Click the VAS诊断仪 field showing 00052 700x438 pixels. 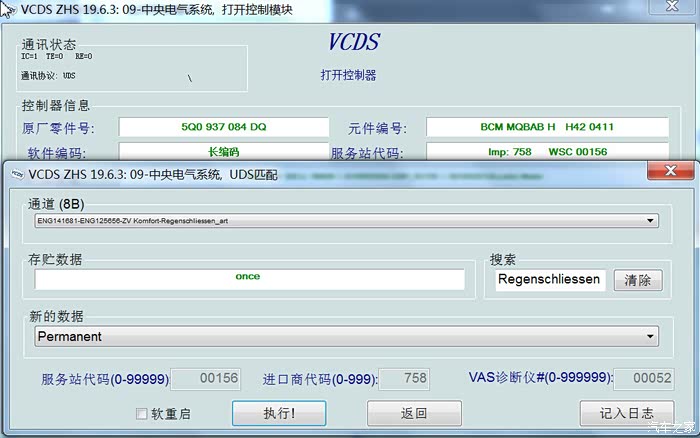(x=642, y=379)
